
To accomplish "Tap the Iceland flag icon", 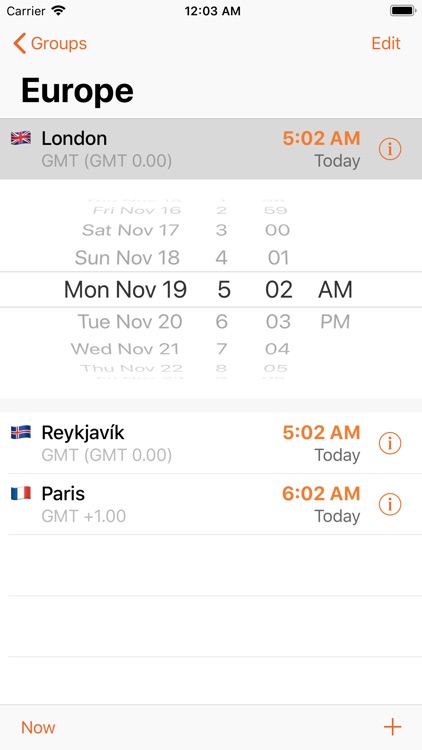I will (x=21, y=432).
